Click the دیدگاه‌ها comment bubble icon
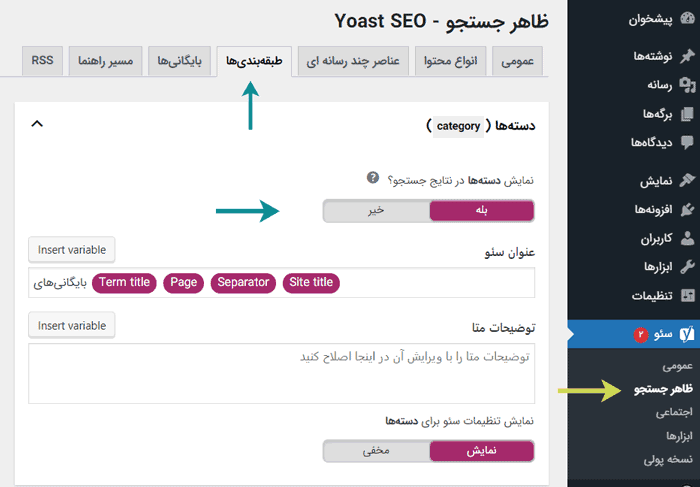This screenshot has height=487, width=700. [688, 142]
